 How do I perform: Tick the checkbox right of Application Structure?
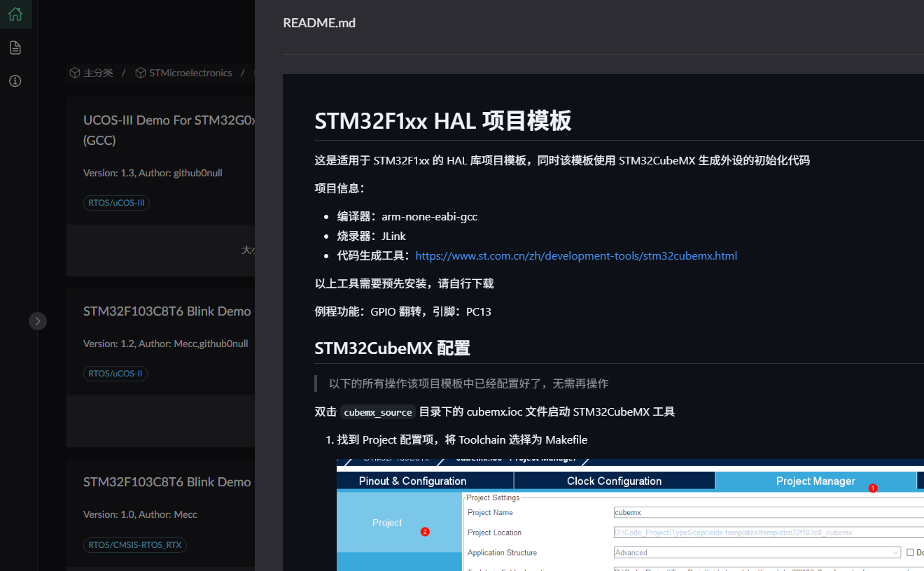pos(910,553)
